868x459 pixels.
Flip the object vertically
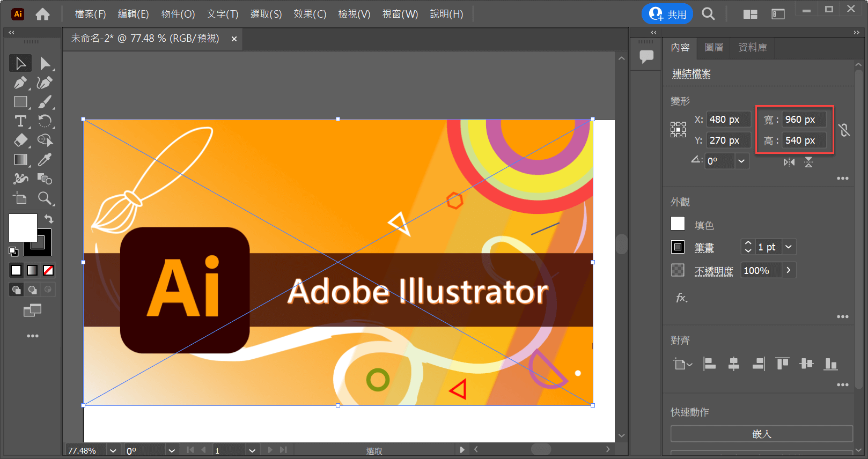tap(808, 162)
